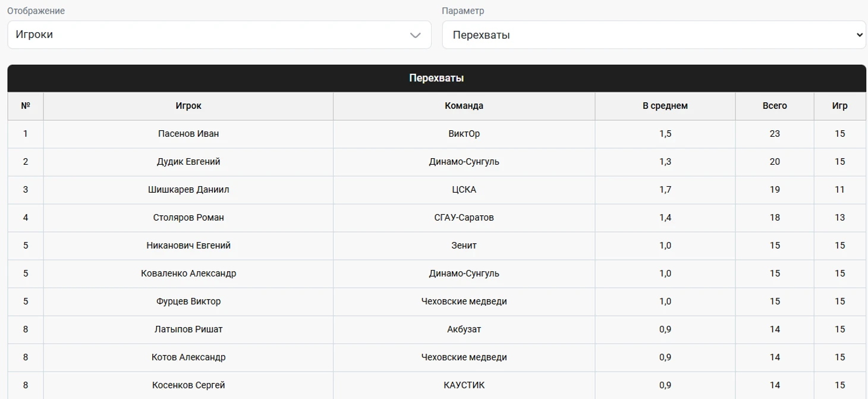Viewport: 868px width, 399px height.
Task: Select player Фурцев Виктор
Action: point(188,301)
